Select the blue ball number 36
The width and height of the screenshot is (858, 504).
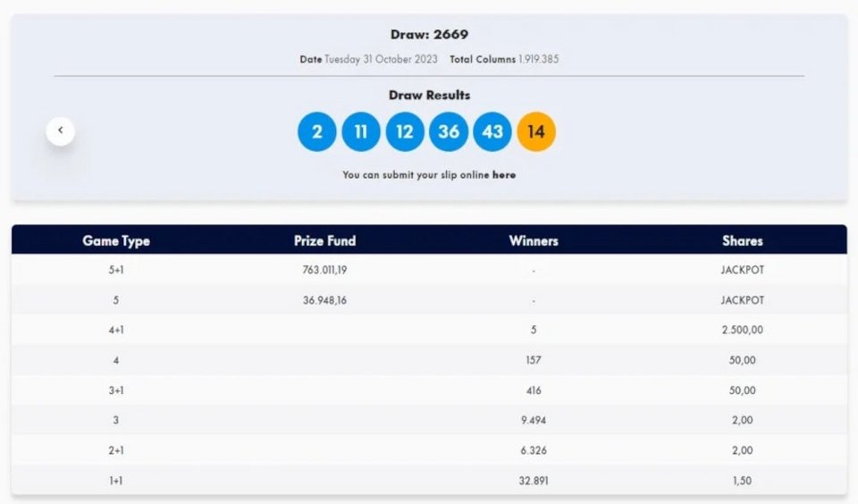pos(449,131)
